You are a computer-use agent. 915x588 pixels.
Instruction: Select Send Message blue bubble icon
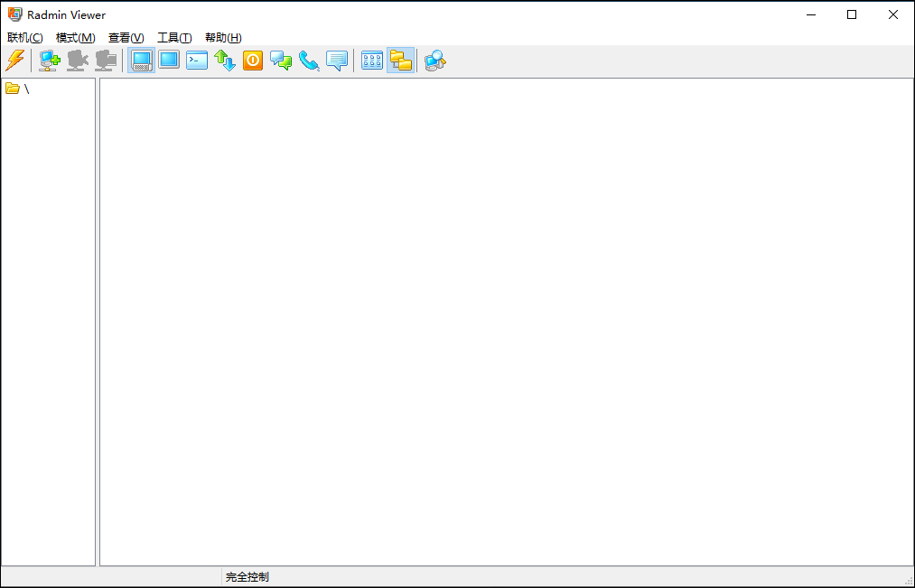coord(337,61)
